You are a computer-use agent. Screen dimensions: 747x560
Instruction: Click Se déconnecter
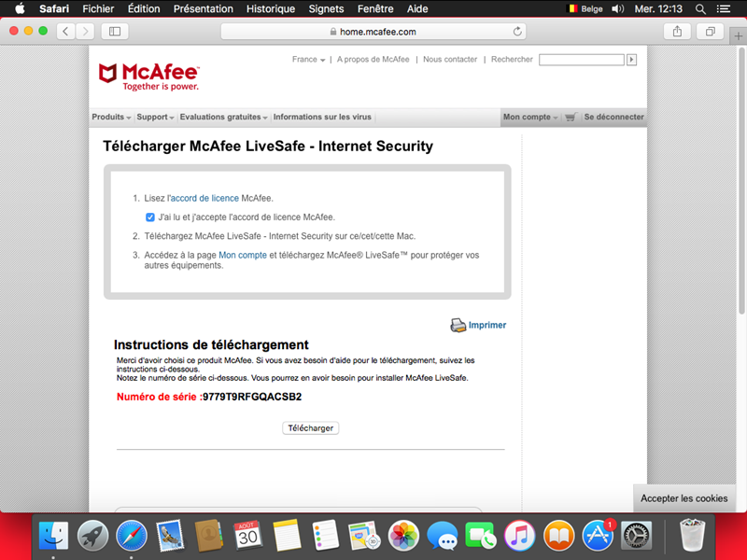(613, 118)
